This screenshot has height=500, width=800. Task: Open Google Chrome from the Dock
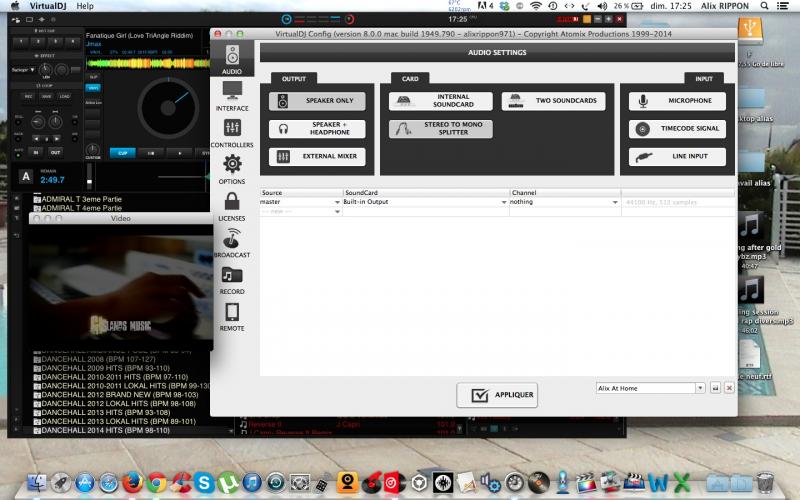[157, 482]
